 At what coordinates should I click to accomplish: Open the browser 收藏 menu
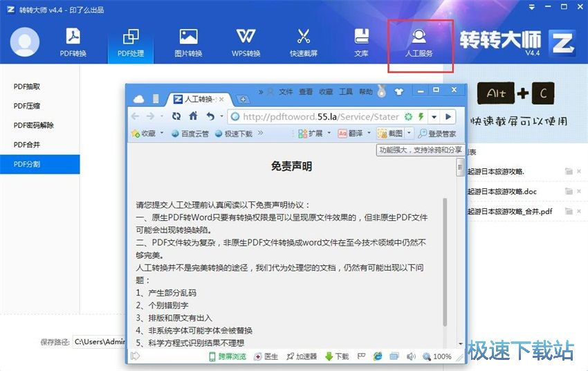(x=326, y=91)
